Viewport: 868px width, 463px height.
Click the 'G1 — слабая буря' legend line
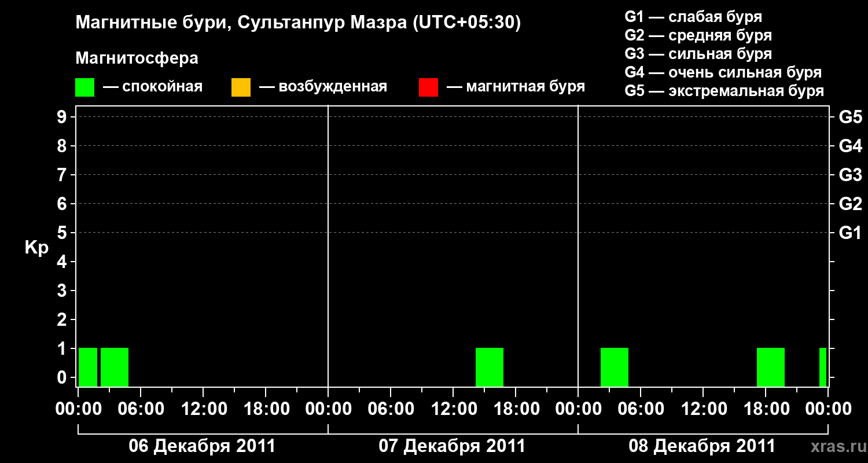point(693,17)
